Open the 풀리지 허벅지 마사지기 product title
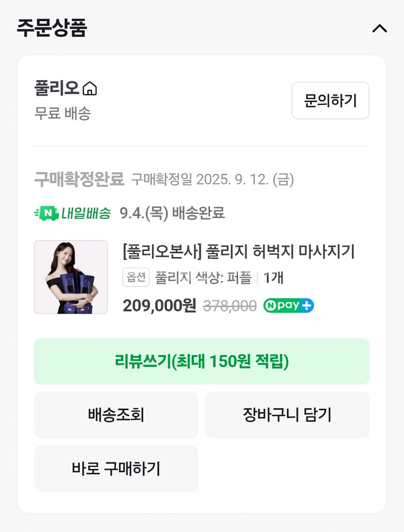Image resolution: width=404 pixels, height=532 pixels. tap(239, 252)
